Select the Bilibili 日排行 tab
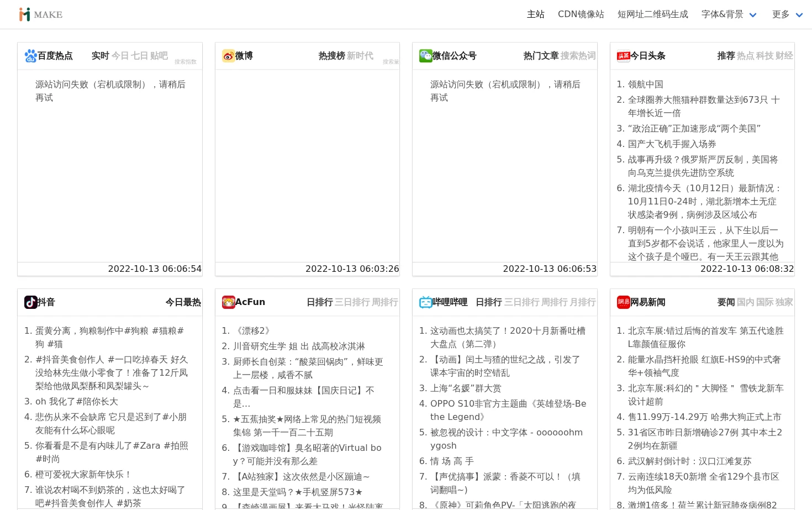The height and width of the screenshot is (510, 812). 489,302
